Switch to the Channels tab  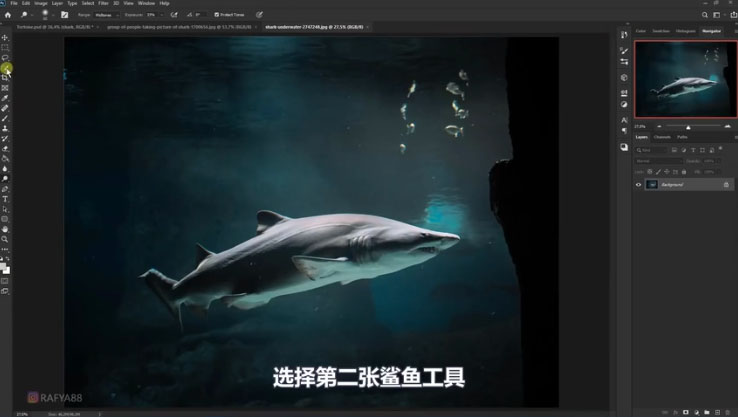coord(662,137)
